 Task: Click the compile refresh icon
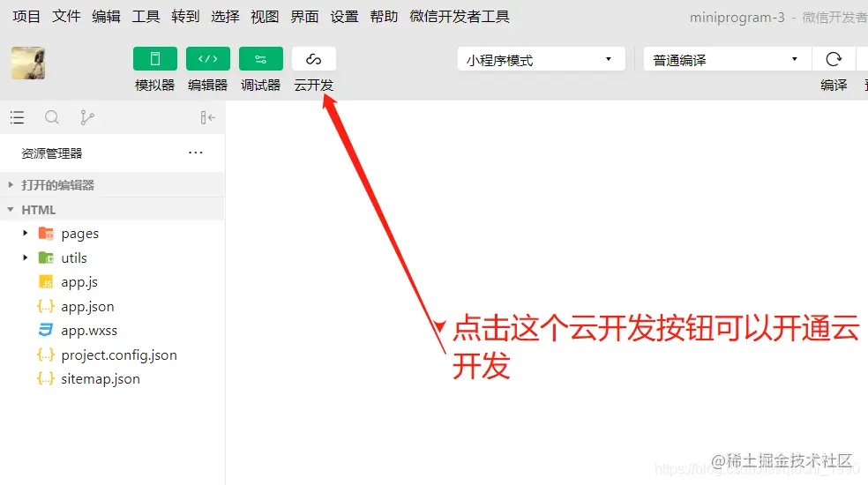(x=834, y=59)
